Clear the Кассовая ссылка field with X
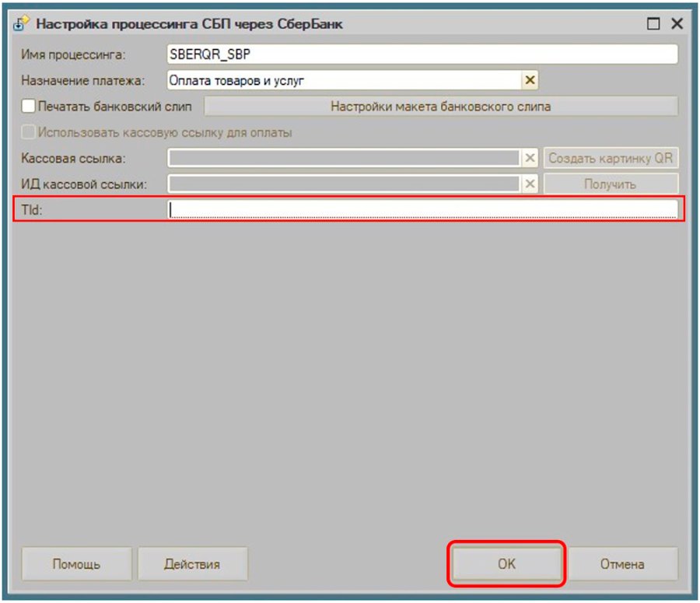This screenshot has height=603, width=700. point(530,158)
